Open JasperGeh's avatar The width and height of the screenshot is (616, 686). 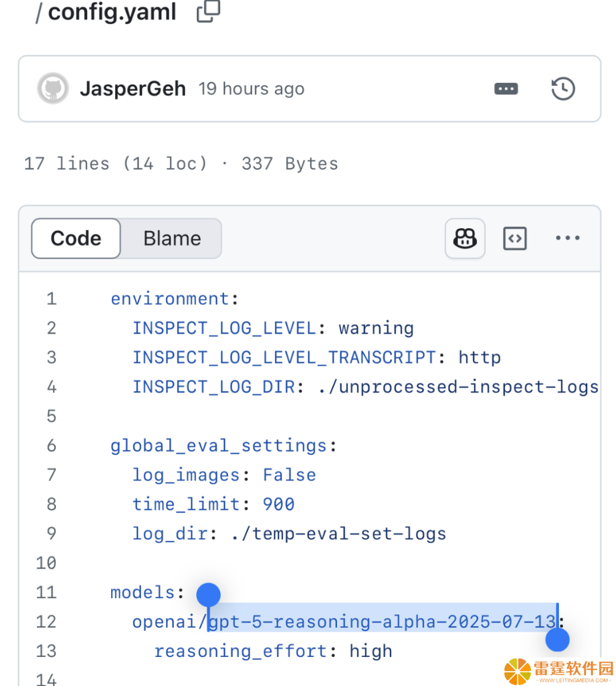[53, 88]
